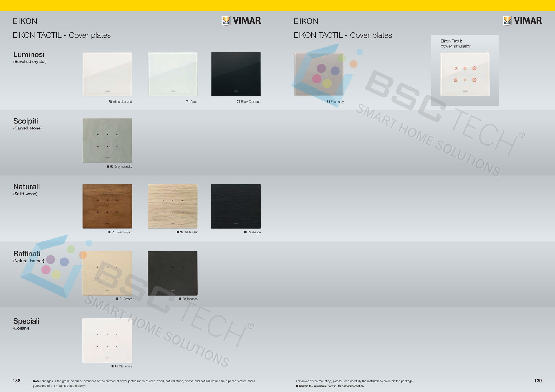Tap the house icon on simulation plate
Viewport: 555px width, 392px height.
pos(456,80)
